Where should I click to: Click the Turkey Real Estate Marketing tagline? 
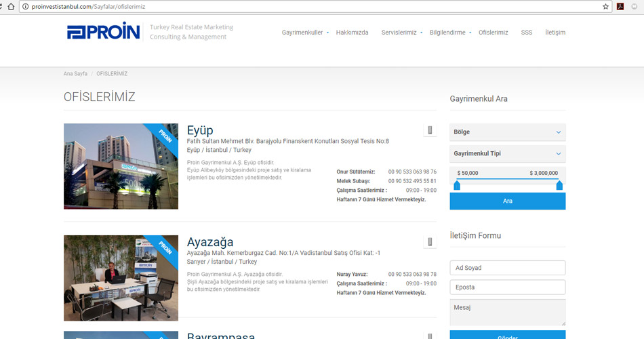(191, 32)
